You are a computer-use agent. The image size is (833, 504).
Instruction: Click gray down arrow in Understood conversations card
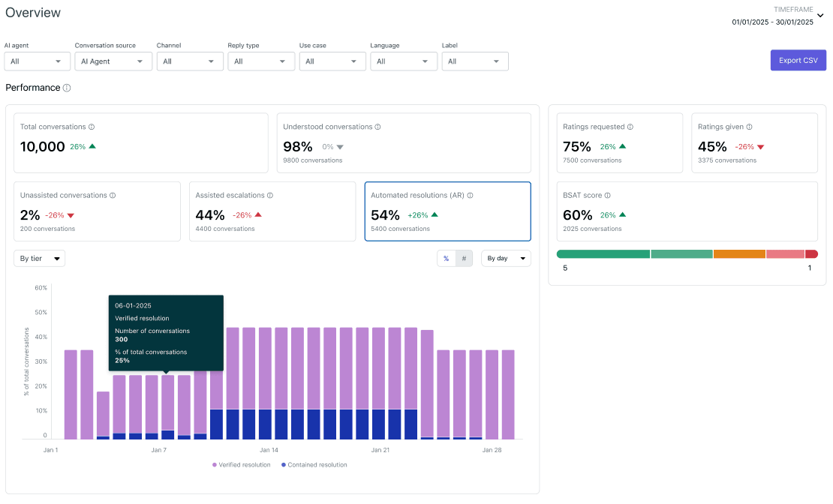(x=340, y=147)
